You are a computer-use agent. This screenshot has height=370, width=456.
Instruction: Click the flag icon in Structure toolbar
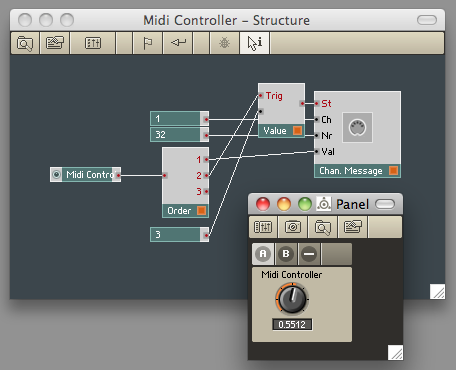(x=147, y=43)
